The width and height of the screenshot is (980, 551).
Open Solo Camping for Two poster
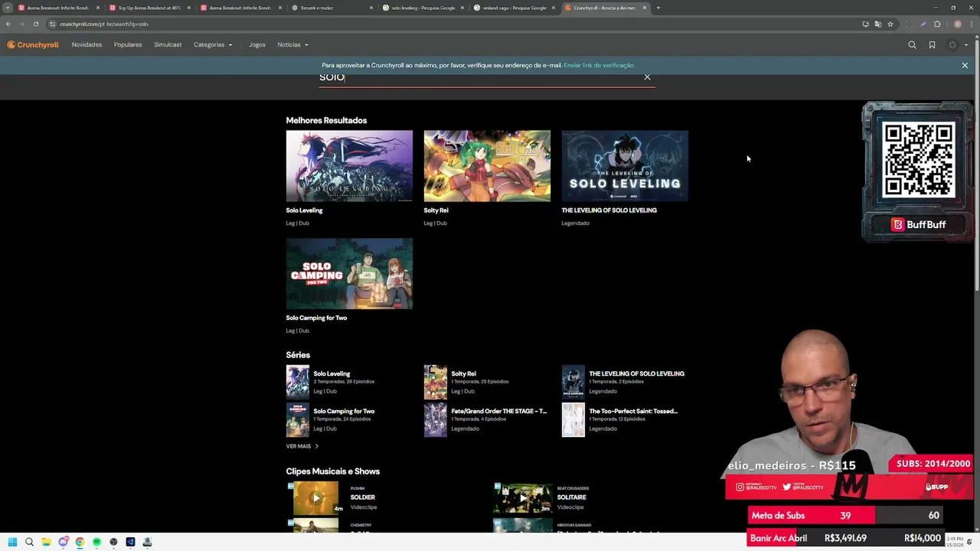tap(349, 274)
